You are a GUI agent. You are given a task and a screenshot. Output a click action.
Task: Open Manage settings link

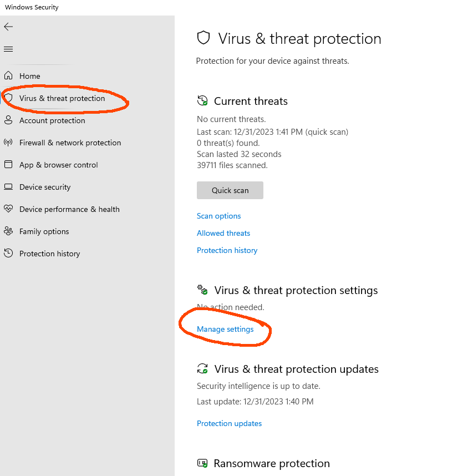click(225, 329)
